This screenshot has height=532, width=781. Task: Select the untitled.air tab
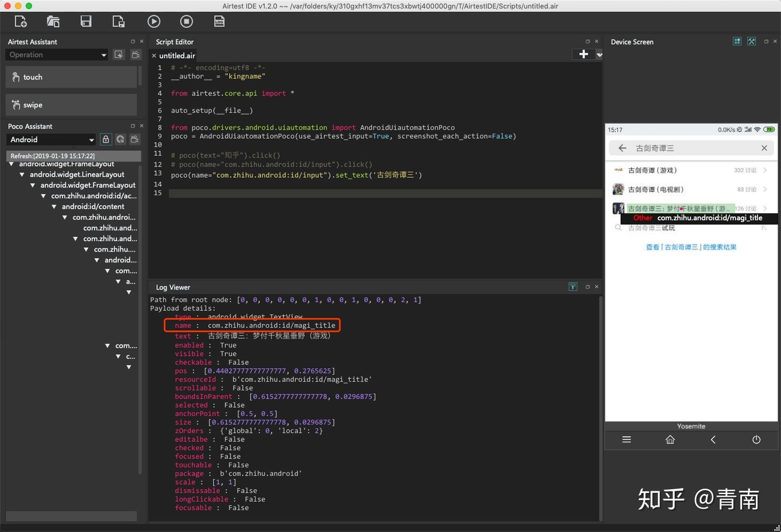[x=177, y=56]
